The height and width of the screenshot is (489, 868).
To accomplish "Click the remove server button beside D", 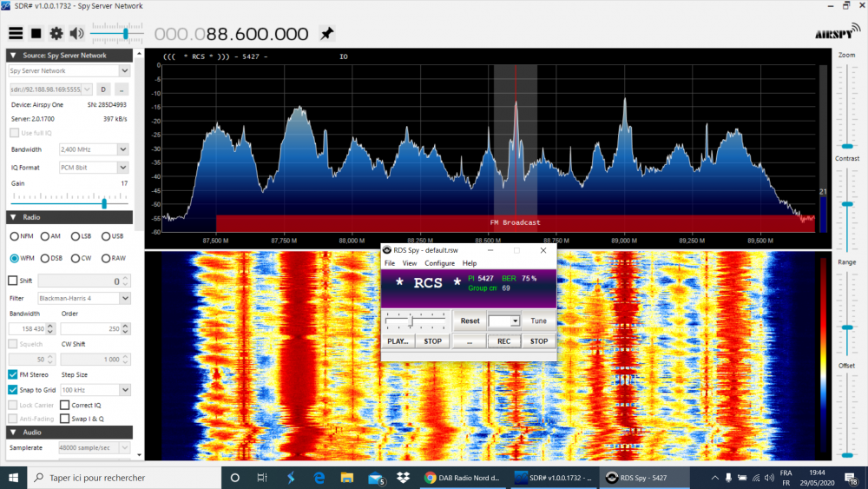I will 122,89.
